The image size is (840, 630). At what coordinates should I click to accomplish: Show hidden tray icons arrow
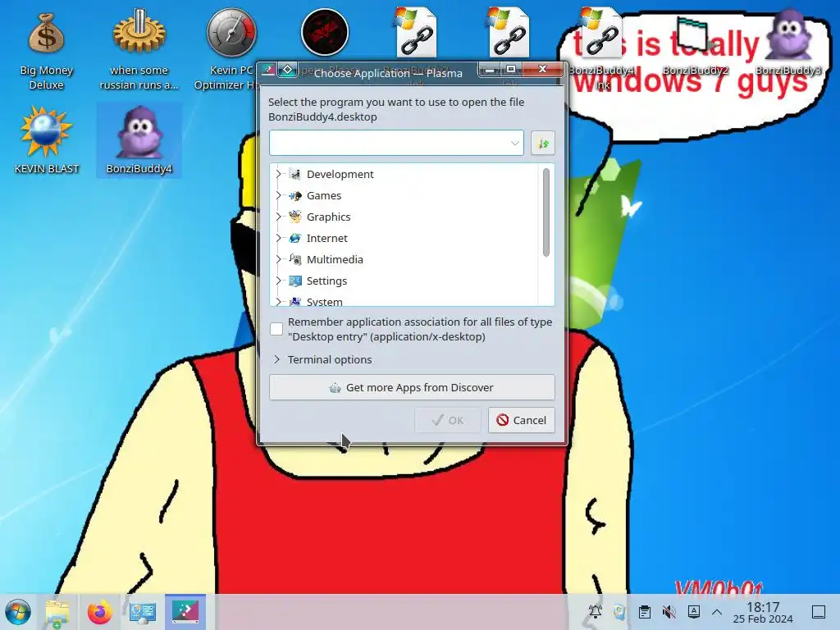click(x=717, y=612)
